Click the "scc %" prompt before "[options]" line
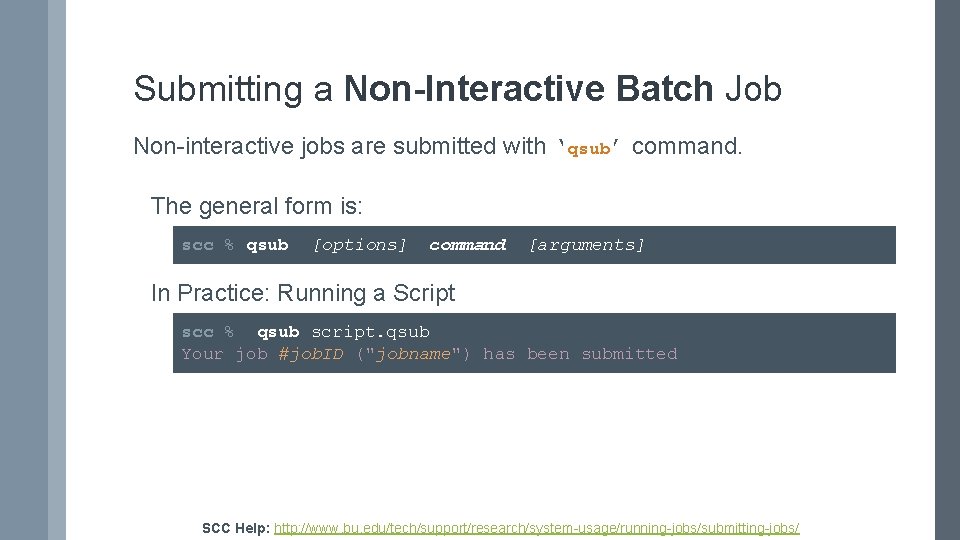The image size is (960, 540). [x=207, y=245]
